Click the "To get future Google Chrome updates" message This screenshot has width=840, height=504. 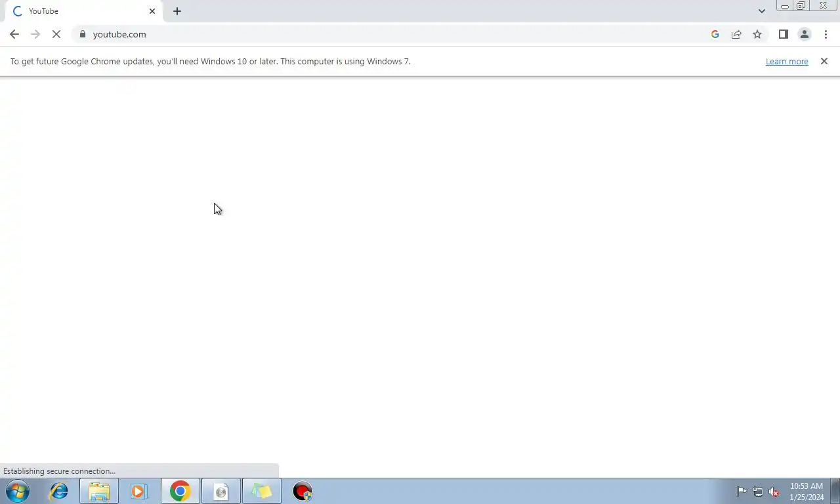(210, 61)
